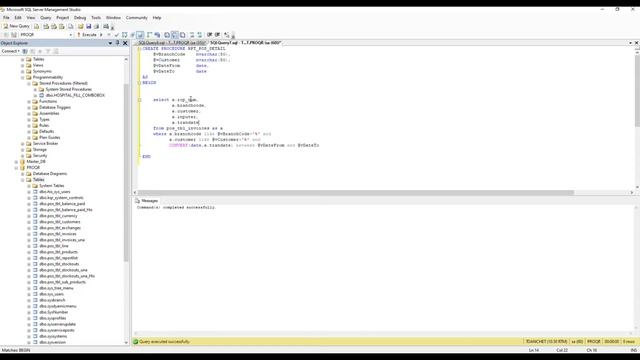Select table dbo.pos_tbl_customers
This screenshot has width=640, height=360.
pyautogui.click(x=60, y=222)
